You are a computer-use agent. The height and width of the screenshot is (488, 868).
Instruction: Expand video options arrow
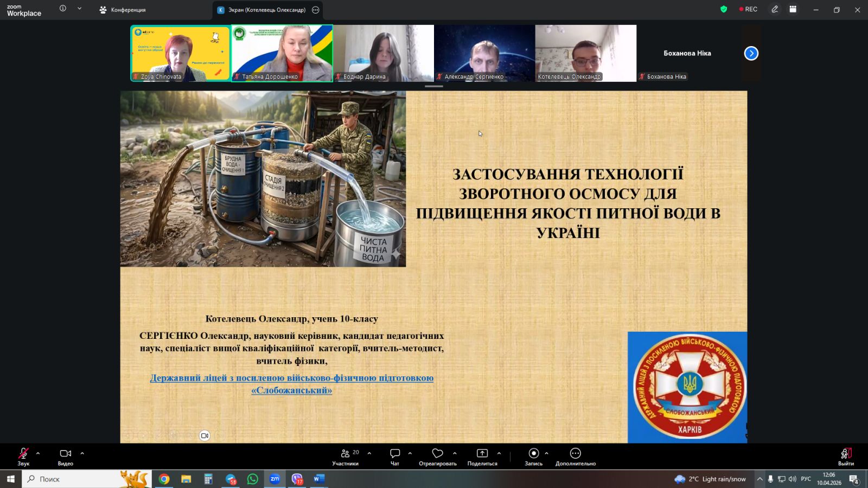pyautogui.click(x=82, y=453)
